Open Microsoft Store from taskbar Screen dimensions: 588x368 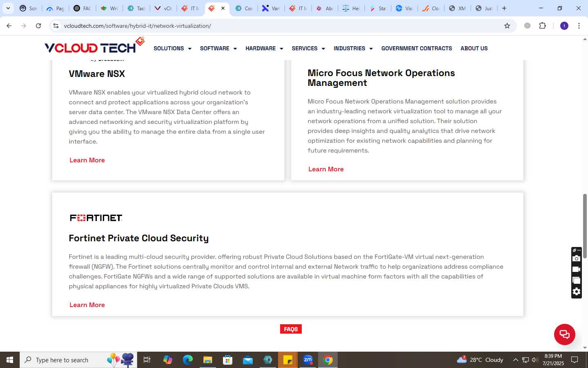click(x=228, y=360)
